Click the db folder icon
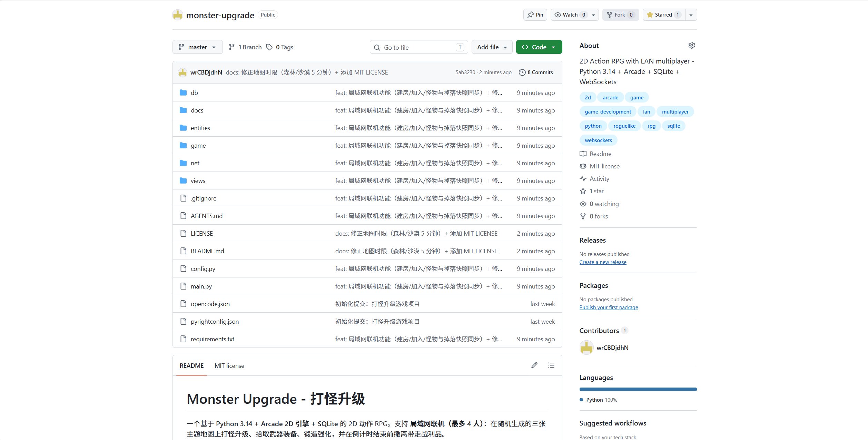Image resolution: width=868 pixels, height=440 pixels. (183, 92)
